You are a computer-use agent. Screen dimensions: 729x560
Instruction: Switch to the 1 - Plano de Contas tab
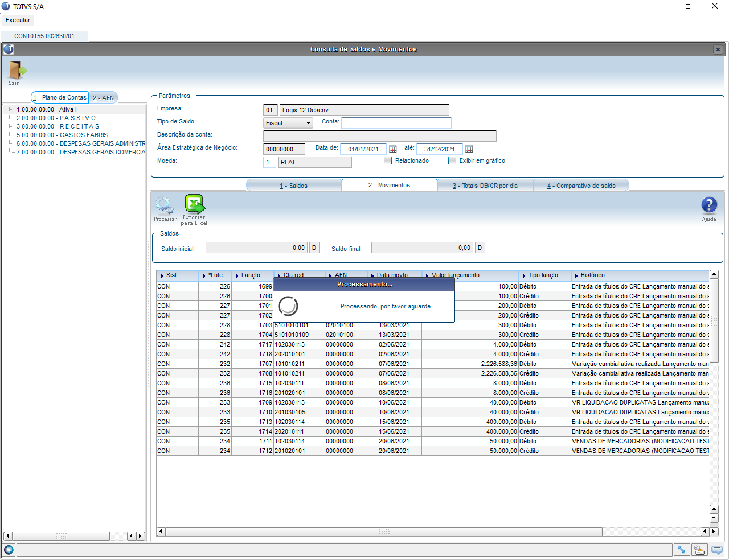pyautogui.click(x=60, y=97)
